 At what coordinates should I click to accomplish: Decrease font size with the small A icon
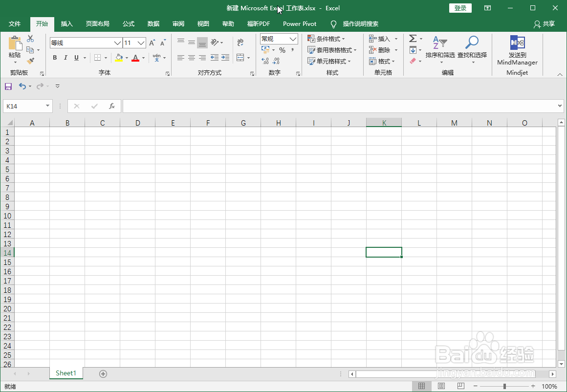click(163, 43)
